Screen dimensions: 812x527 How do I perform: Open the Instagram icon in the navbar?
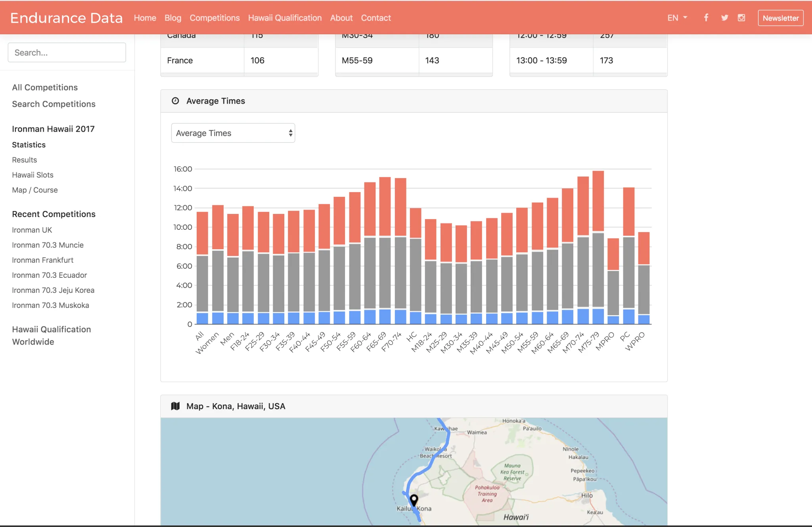742,17
